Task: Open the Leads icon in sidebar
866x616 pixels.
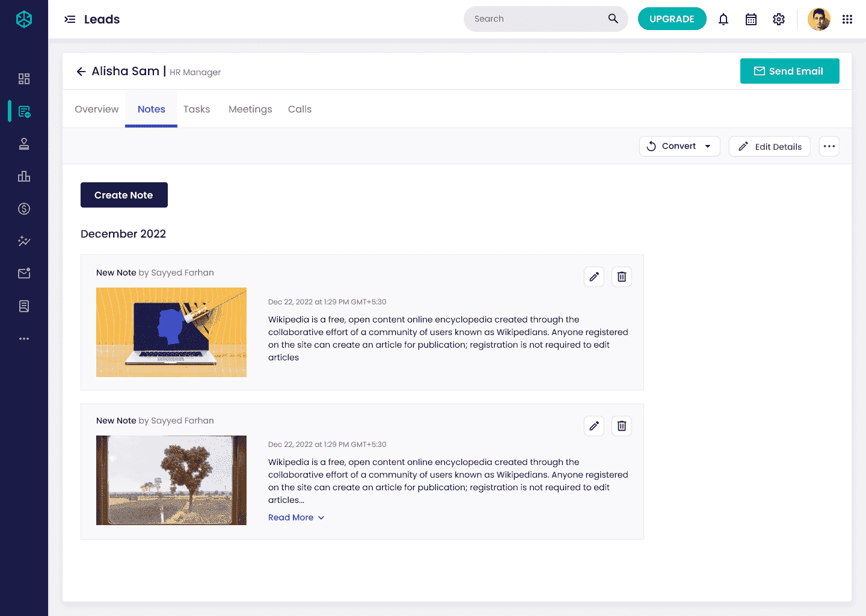Action: [x=24, y=111]
